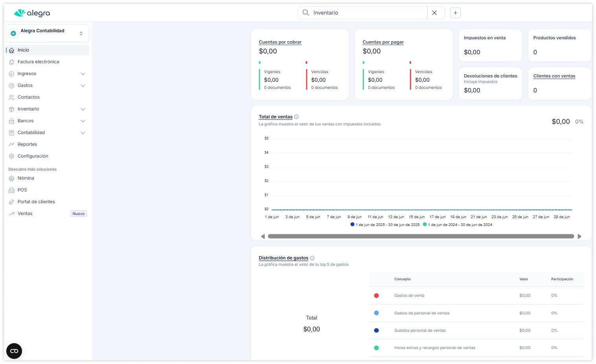Click the Inicio home icon

(x=11, y=50)
